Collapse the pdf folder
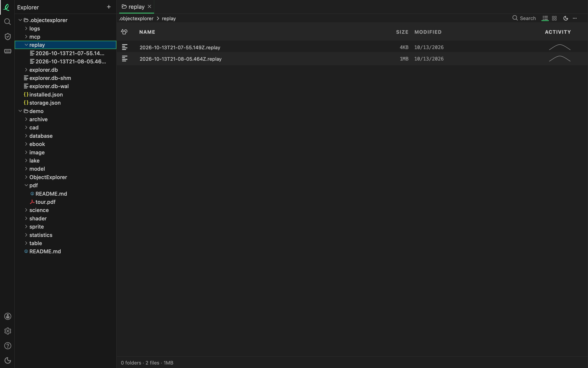 point(26,185)
